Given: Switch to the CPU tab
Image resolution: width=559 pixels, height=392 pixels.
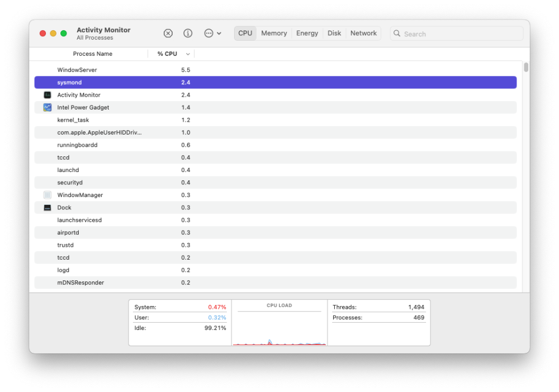Looking at the screenshot, I should [245, 33].
